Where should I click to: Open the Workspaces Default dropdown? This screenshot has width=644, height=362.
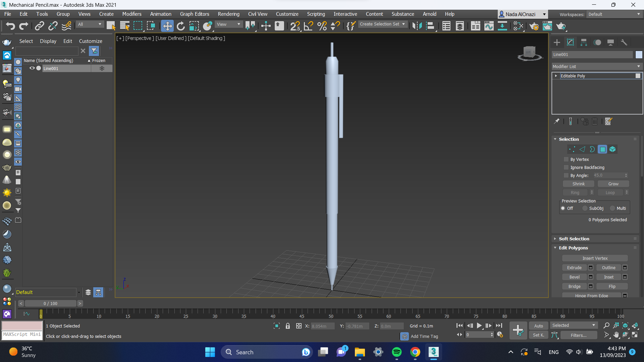click(614, 14)
